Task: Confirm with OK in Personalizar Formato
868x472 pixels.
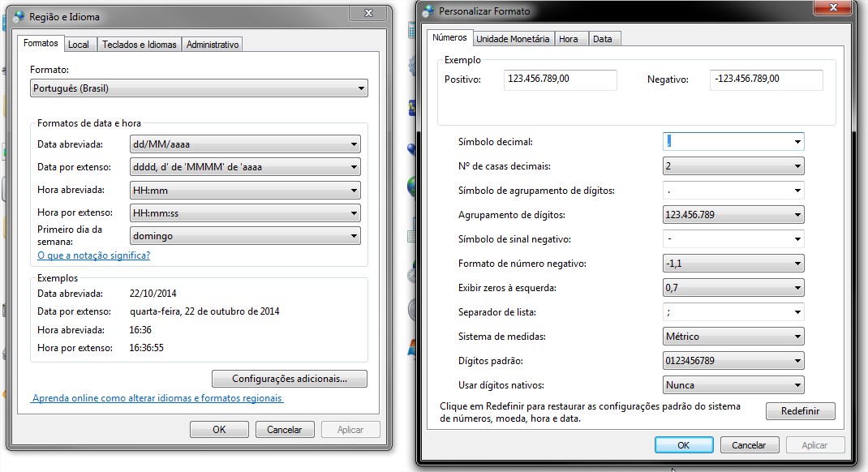Action: [x=683, y=445]
